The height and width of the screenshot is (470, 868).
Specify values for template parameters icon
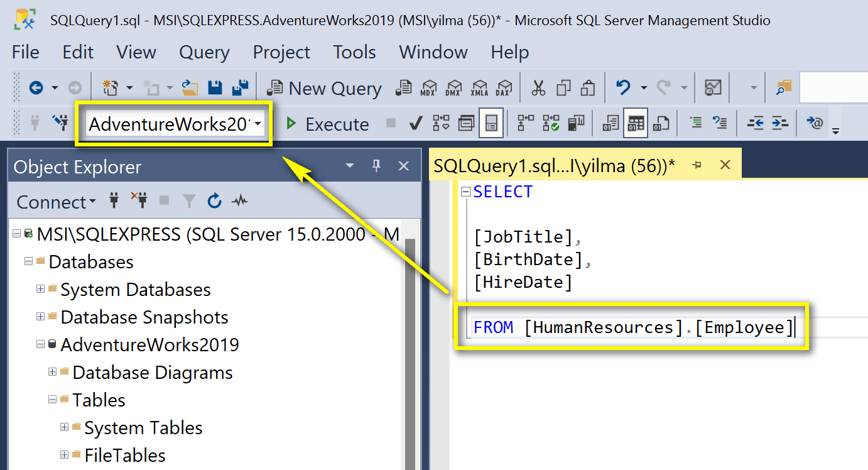pyautogui.click(x=815, y=123)
